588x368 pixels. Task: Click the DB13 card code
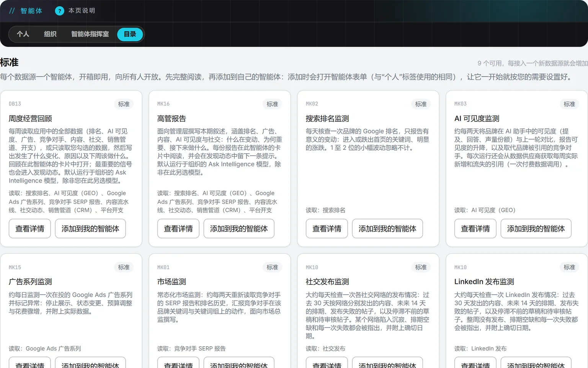tap(15, 104)
